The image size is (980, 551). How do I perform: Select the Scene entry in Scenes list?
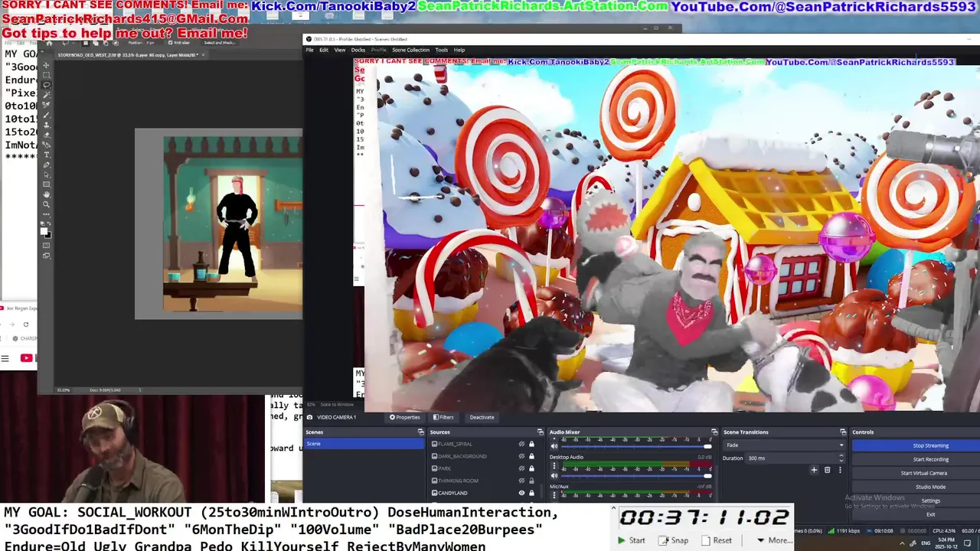(364, 444)
